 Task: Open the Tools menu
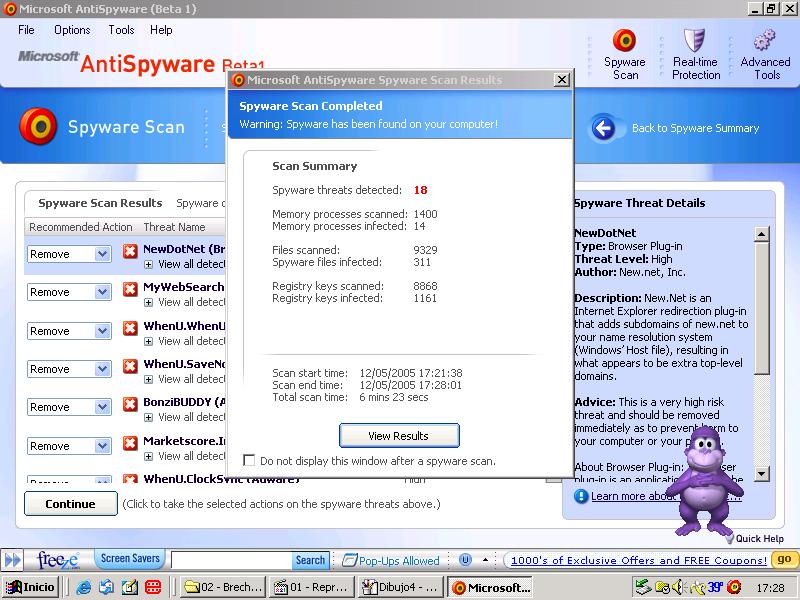click(121, 30)
